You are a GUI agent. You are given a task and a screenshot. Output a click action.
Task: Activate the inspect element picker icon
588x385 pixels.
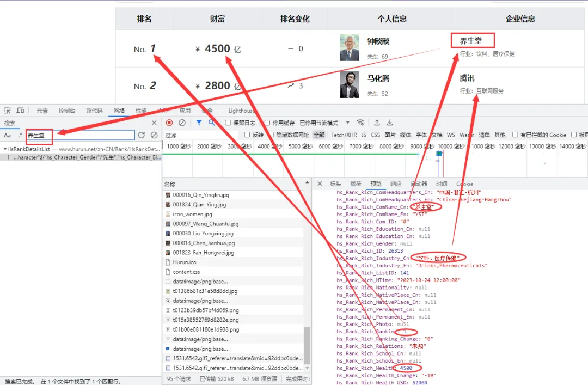(x=8, y=111)
